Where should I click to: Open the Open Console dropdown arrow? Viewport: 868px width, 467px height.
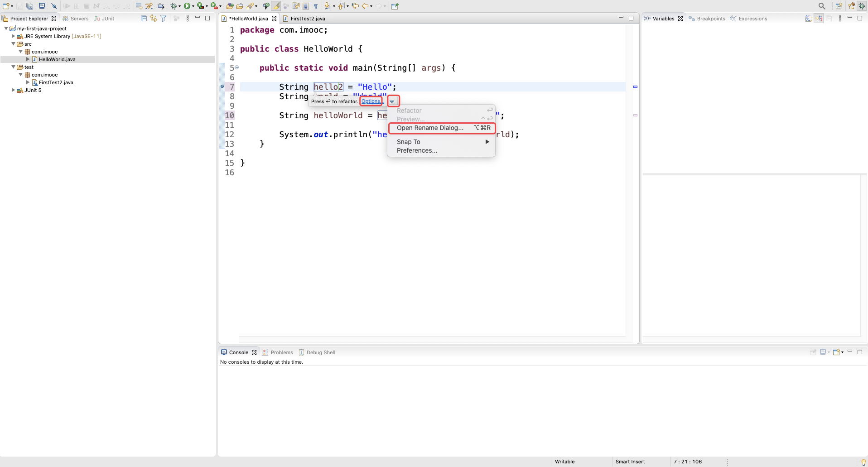842,352
